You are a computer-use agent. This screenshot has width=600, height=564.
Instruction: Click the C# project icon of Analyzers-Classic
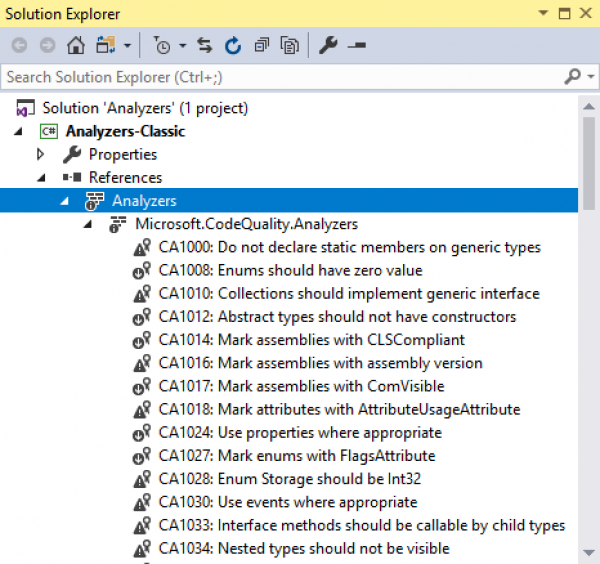pyautogui.click(x=49, y=131)
